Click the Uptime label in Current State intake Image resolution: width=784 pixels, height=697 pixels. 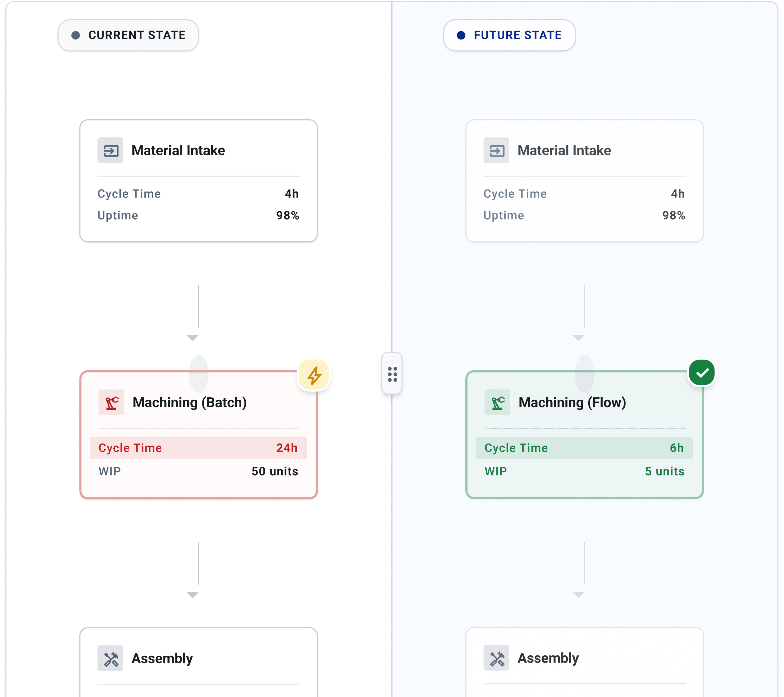118,216
